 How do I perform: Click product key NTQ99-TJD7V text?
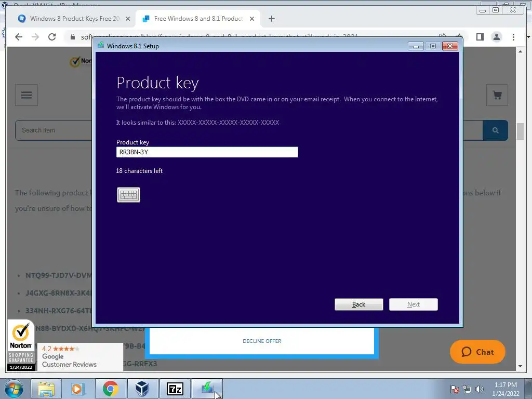[x=58, y=275]
